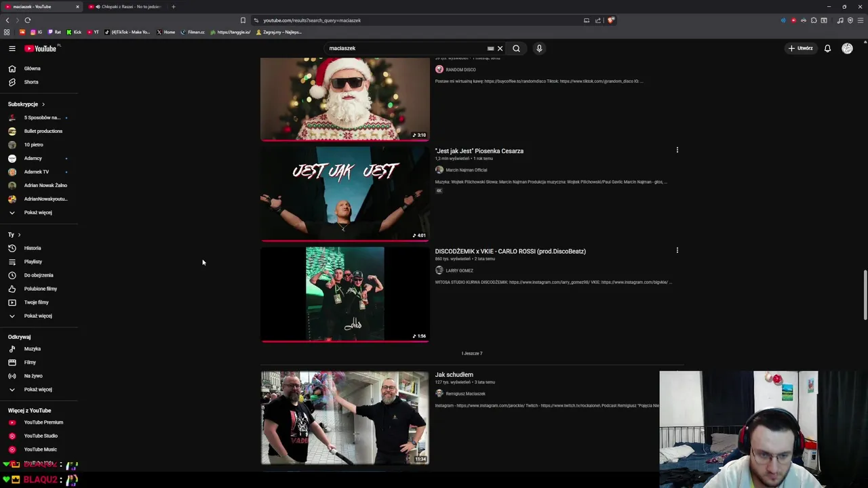
Task: Expand Pokaż więcej under Ty section
Action: [39, 316]
